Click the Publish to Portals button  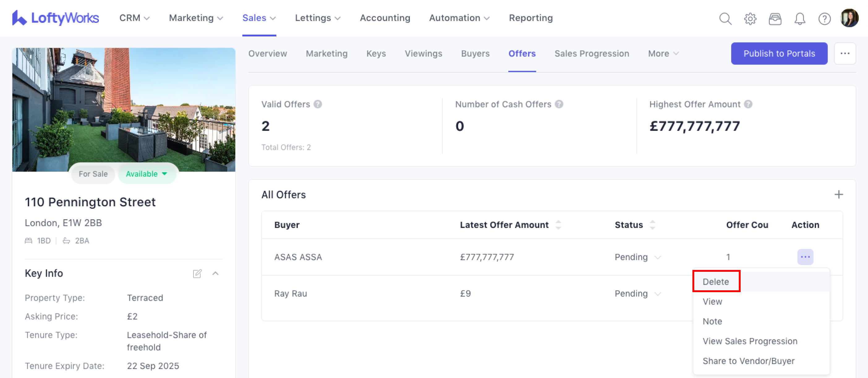[x=779, y=53]
